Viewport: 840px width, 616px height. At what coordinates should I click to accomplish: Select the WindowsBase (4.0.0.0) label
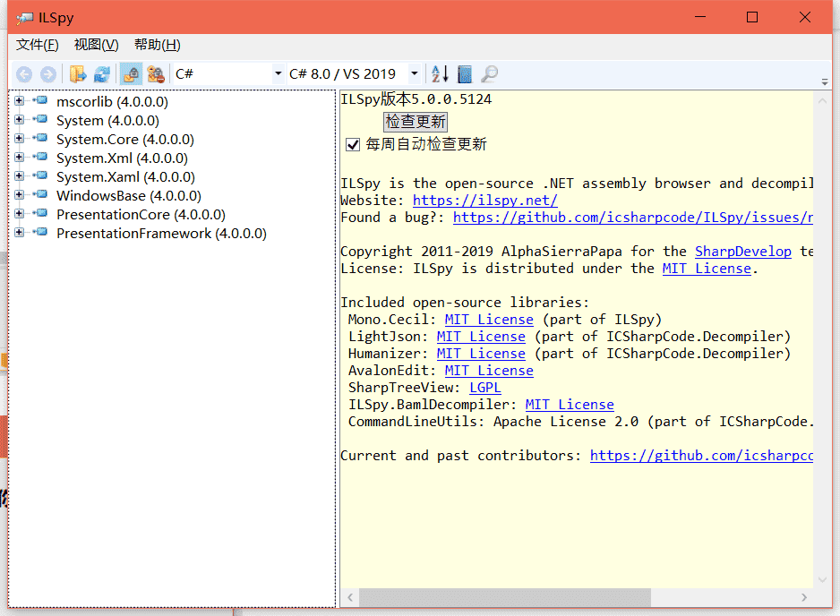(x=129, y=195)
